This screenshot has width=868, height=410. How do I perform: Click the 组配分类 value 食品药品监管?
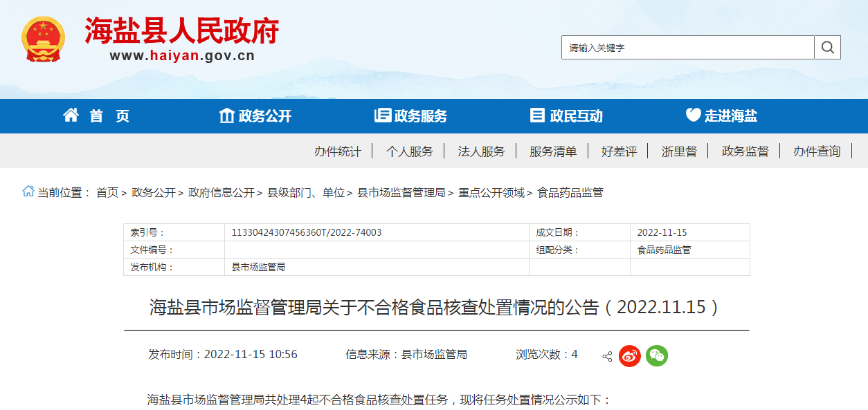pos(664,250)
